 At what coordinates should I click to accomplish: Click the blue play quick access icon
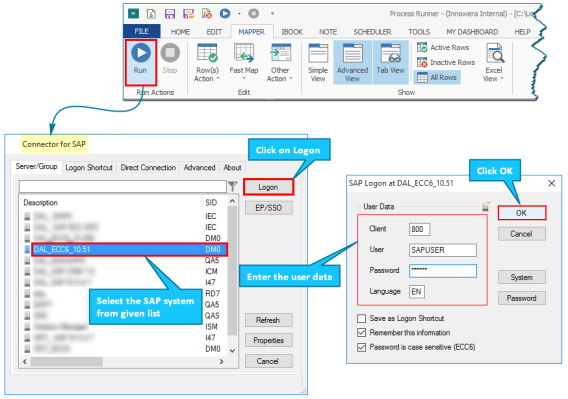(x=225, y=14)
